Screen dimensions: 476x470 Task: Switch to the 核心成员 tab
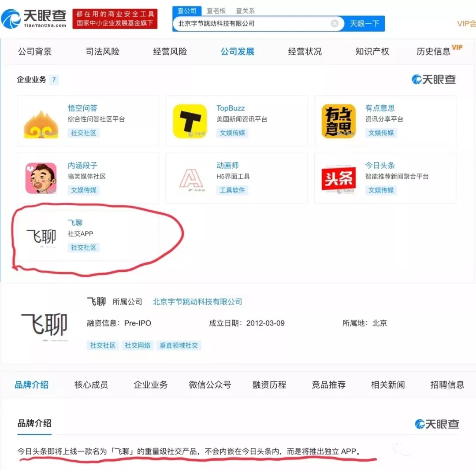coord(91,384)
